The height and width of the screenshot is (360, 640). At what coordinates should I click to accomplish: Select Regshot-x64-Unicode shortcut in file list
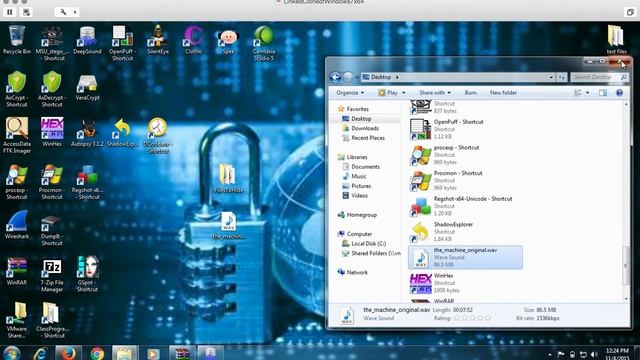click(465, 206)
